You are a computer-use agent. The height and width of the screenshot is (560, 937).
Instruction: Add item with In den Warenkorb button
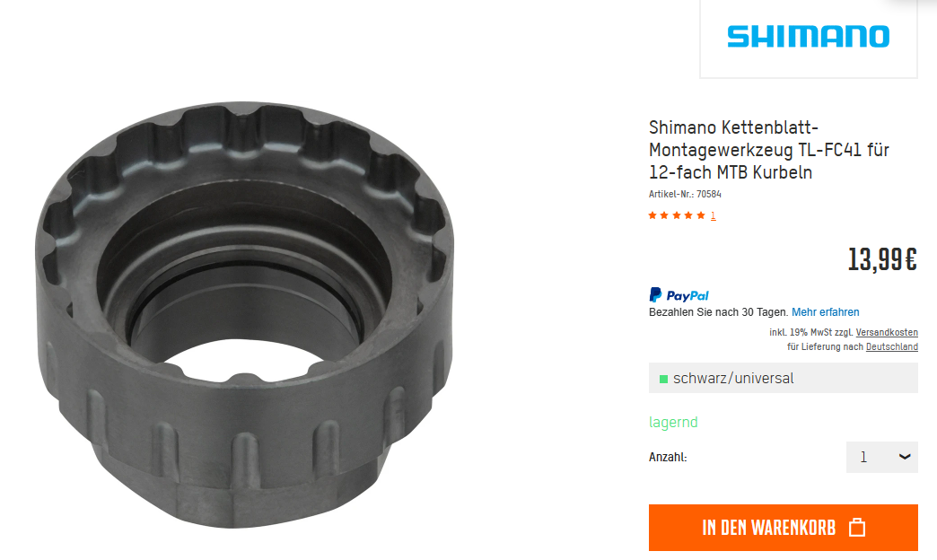click(784, 528)
